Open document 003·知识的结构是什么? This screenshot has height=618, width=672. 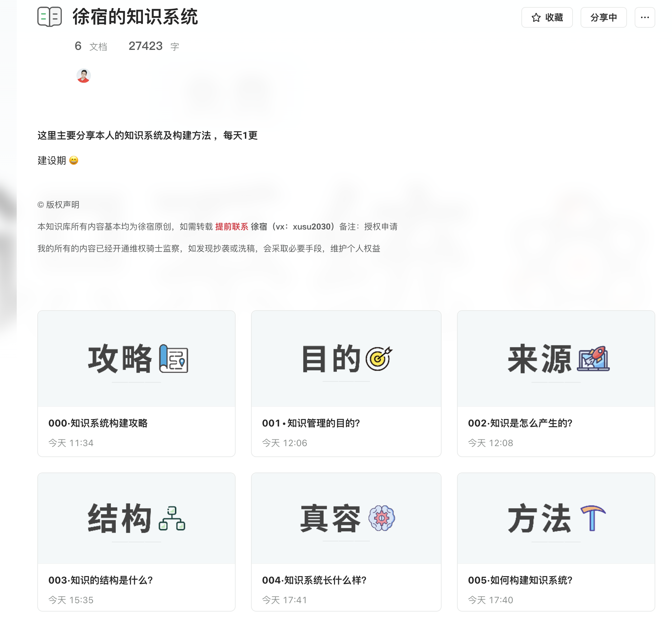click(x=100, y=580)
